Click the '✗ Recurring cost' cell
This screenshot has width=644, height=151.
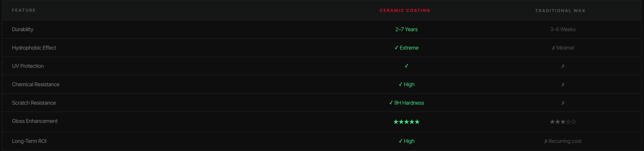(563, 141)
